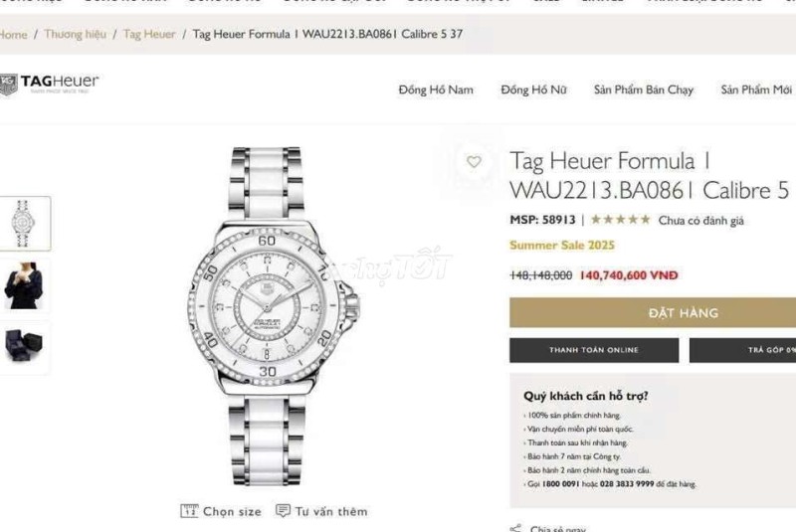The image size is (796, 532).
Task: Click the TAG Heuer brand logo
Action: point(49,85)
